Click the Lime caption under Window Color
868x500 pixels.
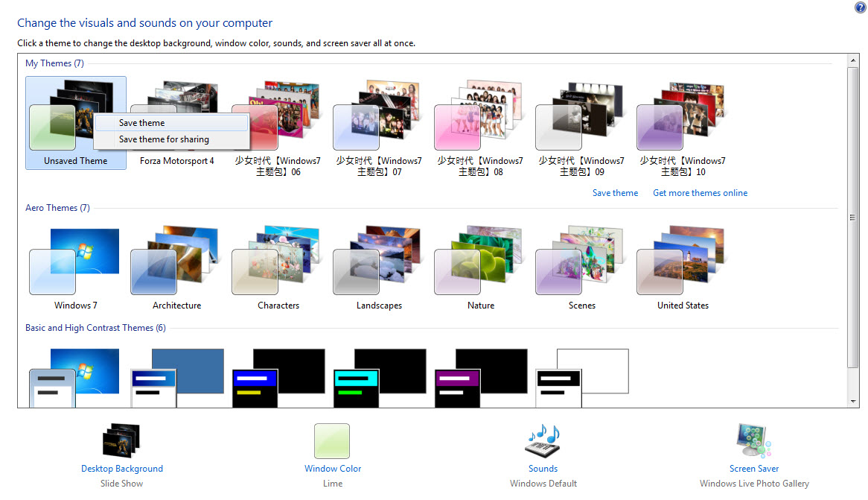point(333,484)
